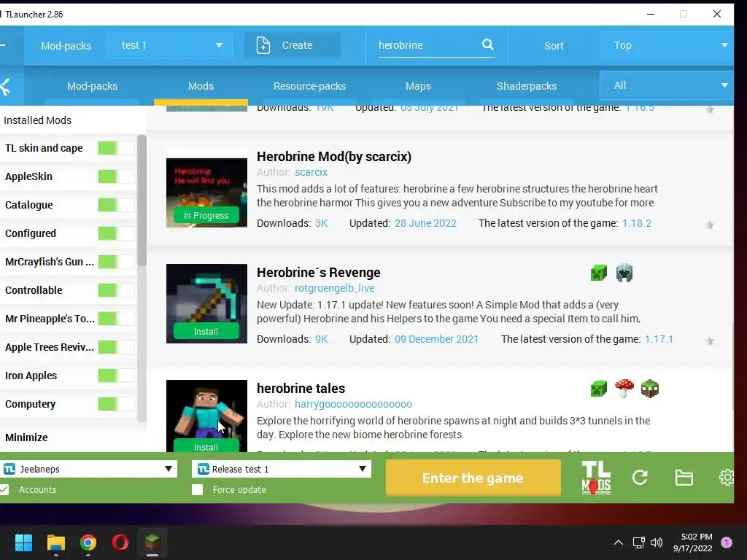Open the Herobrine's Revenge pickaxe thumbnail
This screenshot has width=747, height=560.
(206, 303)
